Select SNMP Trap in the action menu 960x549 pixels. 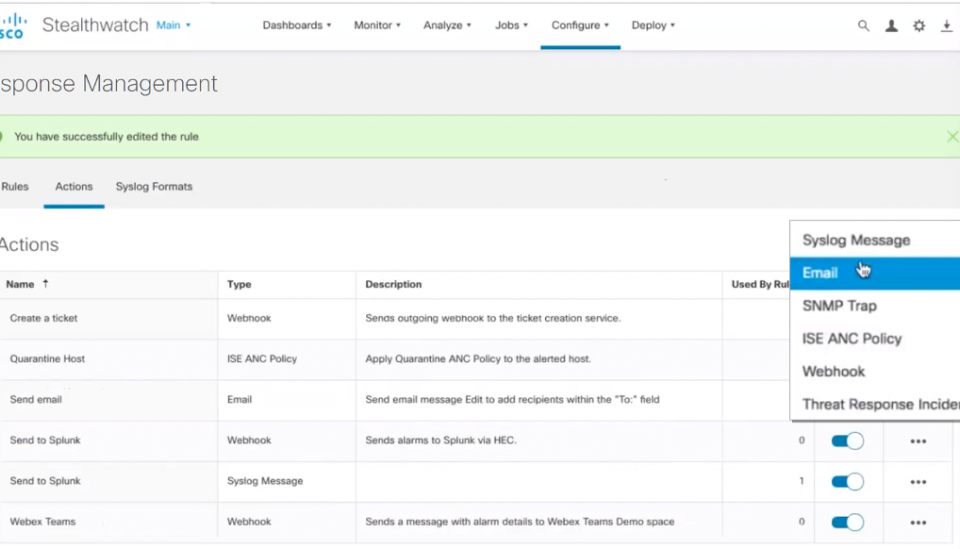point(875,305)
